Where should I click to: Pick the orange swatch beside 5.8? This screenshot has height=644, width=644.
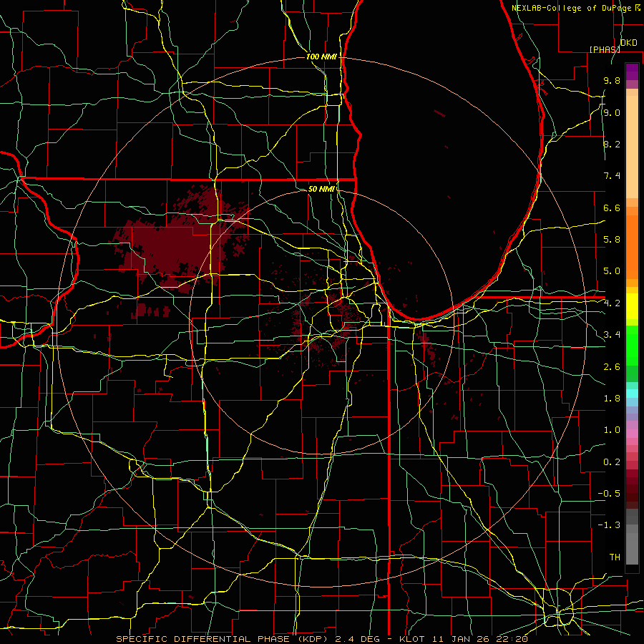[x=632, y=243]
